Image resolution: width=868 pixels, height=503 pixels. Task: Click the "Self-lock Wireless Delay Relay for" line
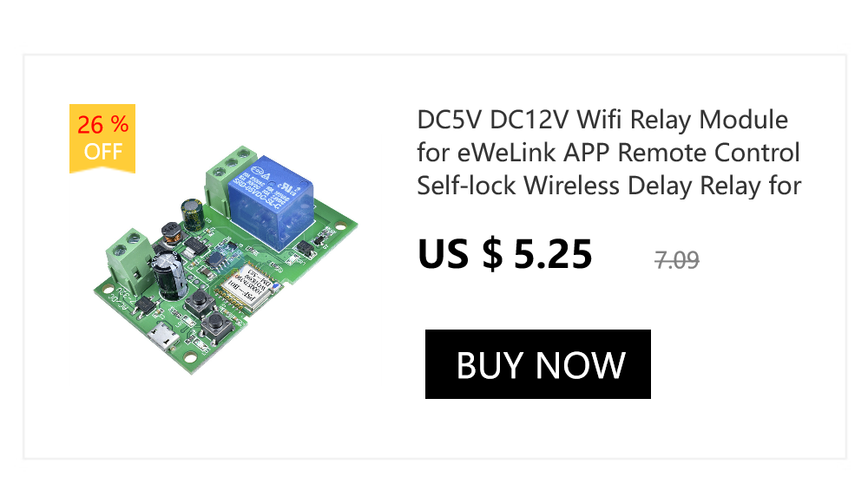pyautogui.click(x=609, y=186)
